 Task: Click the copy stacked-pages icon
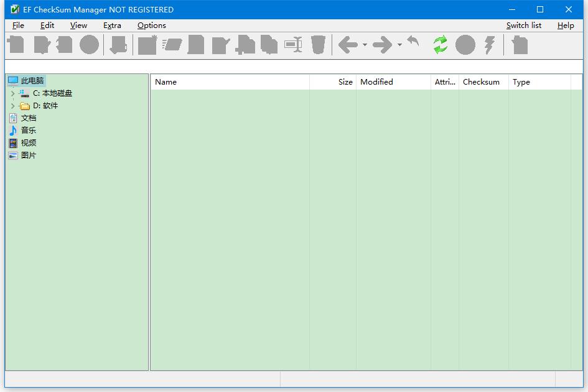pos(269,45)
